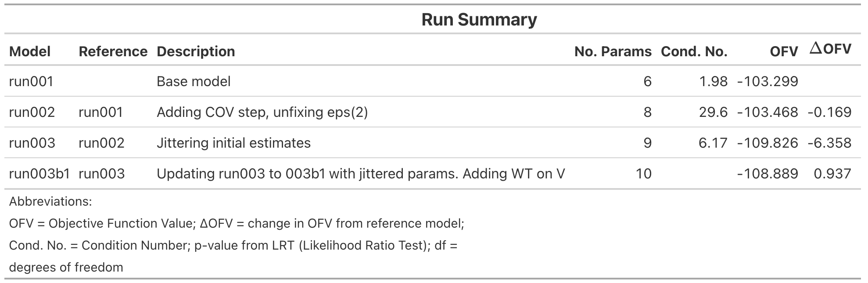This screenshot has height=283, width=868.
Task: Click the ΔOFV column header
Action: point(830,49)
